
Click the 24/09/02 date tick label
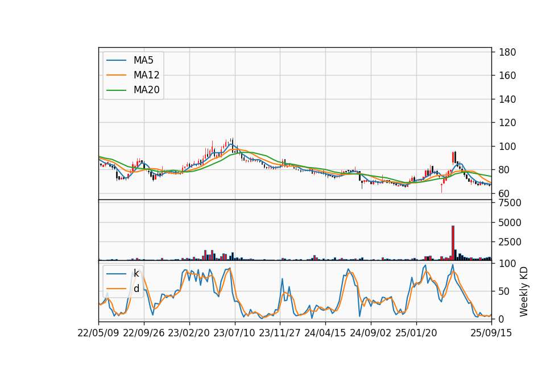(x=370, y=333)
